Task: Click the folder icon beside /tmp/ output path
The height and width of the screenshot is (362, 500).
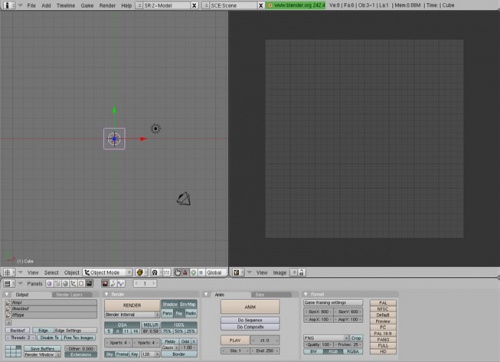Action: tap(8, 303)
